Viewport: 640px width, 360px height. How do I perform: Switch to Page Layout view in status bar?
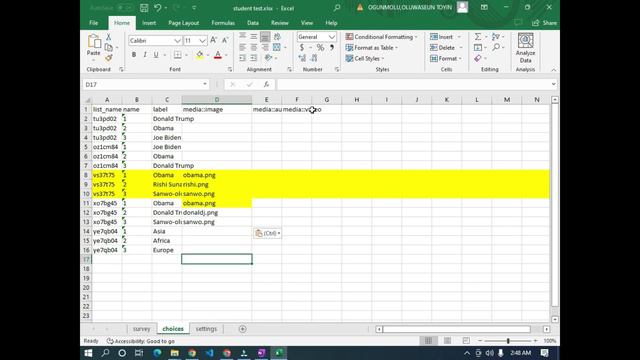447,341
